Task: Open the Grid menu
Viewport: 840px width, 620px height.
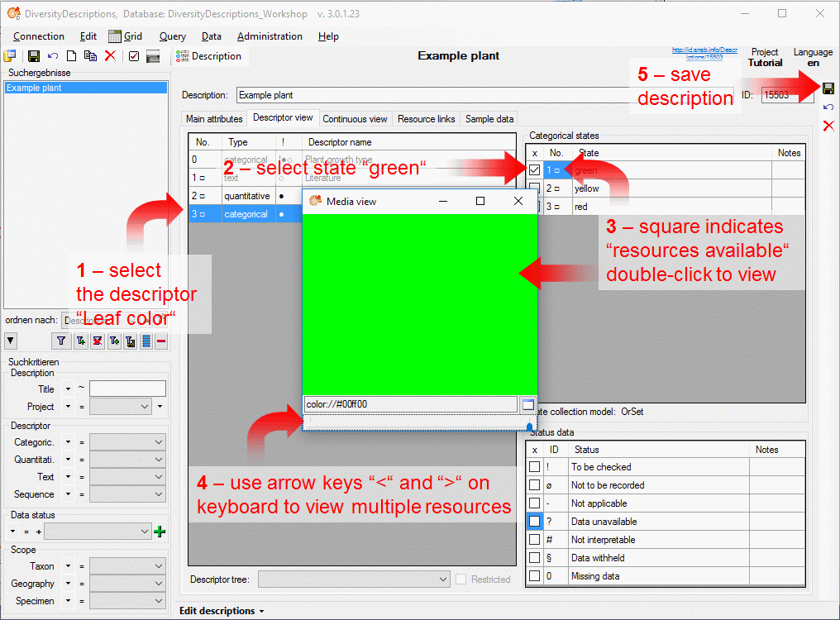Action: coord(126,36)
